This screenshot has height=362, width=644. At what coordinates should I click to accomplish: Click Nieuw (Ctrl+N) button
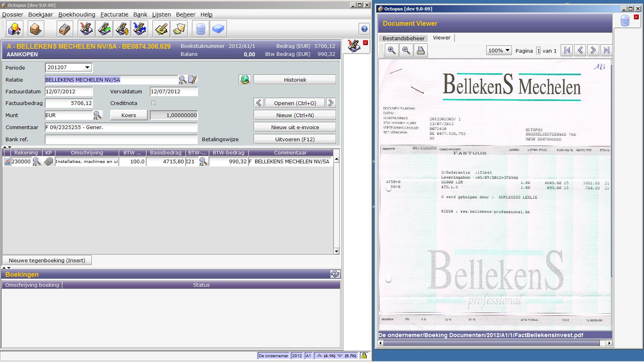point(295,115)
